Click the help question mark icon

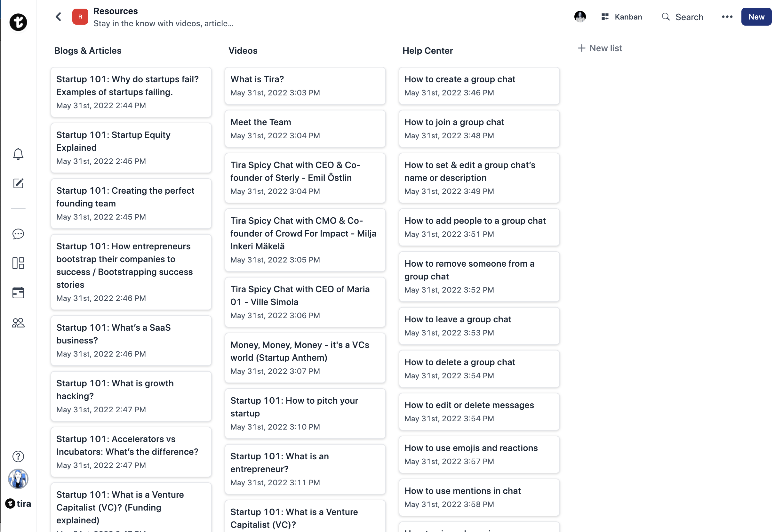click(x=18, y=456)
